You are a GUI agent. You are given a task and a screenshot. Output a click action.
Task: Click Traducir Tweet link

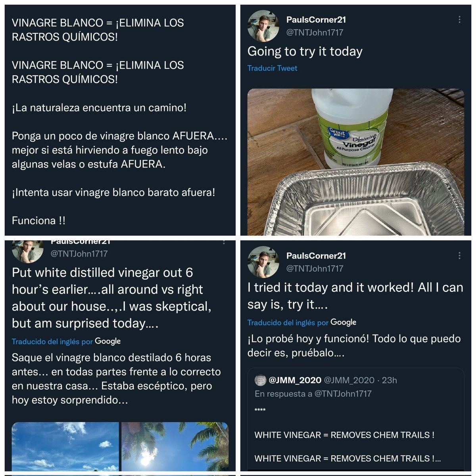click(x=272, y=68)
